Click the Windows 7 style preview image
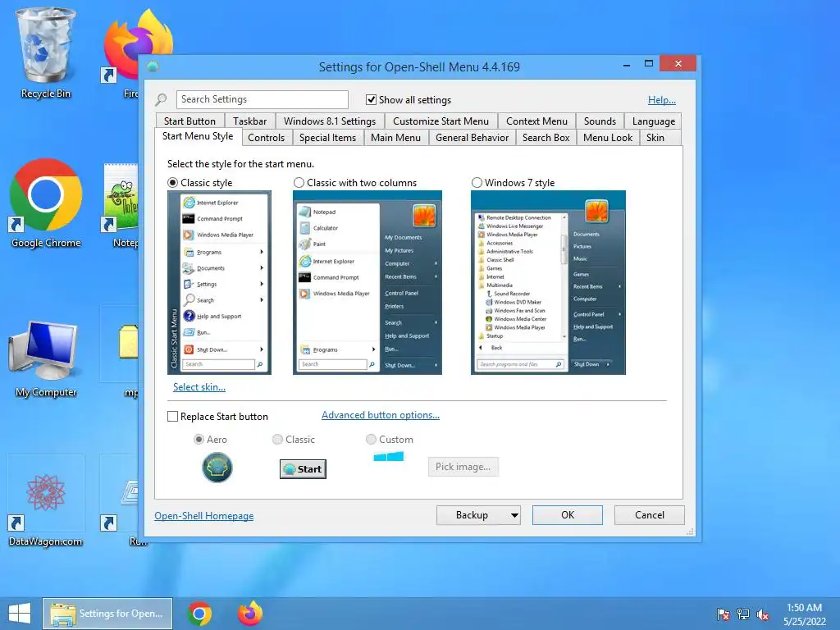 click(x=548, y=282)
